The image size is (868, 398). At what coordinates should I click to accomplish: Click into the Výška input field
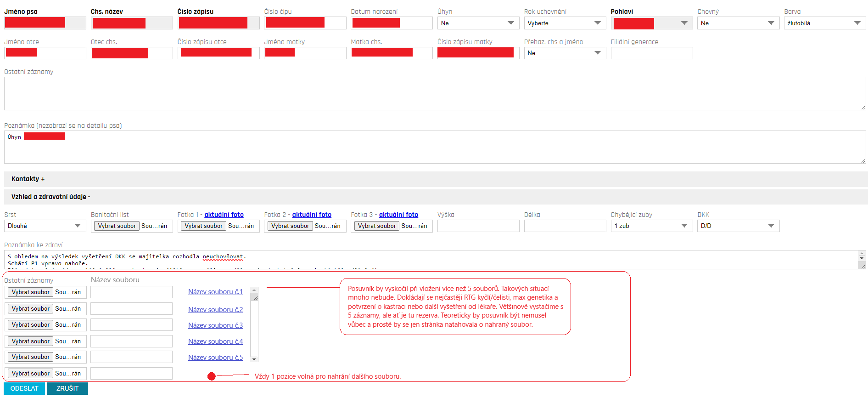(x=478, y=226)
